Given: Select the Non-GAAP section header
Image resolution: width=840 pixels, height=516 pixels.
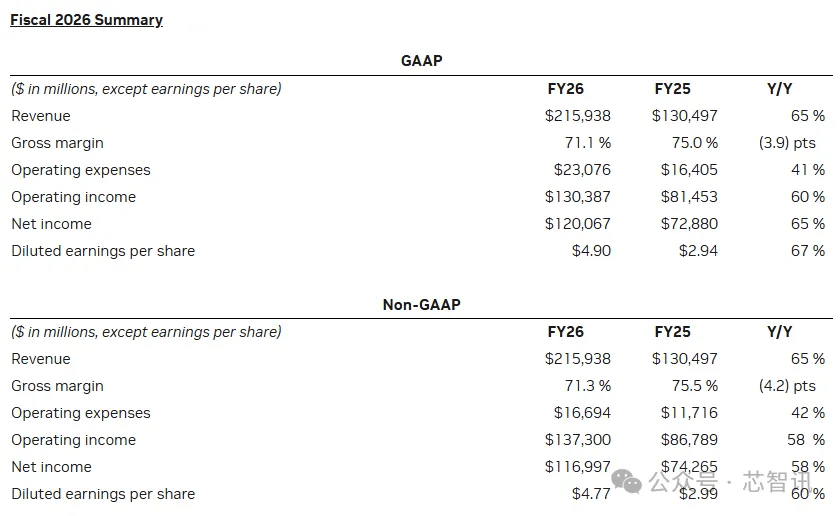Looking at the screenshot, I should (x=421, y=304).
